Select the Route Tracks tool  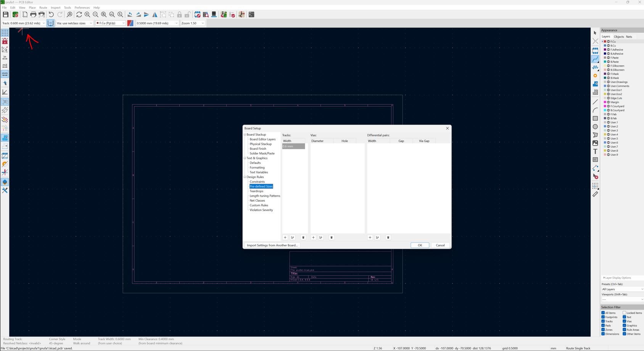[x=595, y=59]
